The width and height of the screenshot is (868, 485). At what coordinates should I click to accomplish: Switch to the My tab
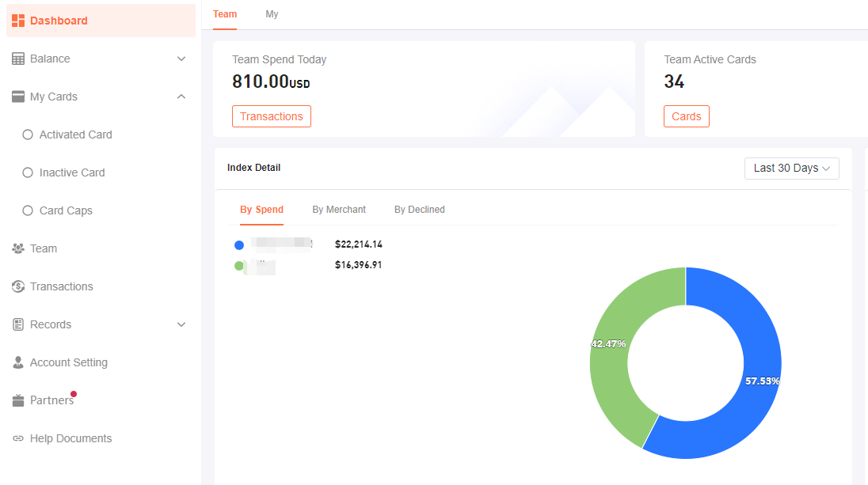tap(272, 14)
